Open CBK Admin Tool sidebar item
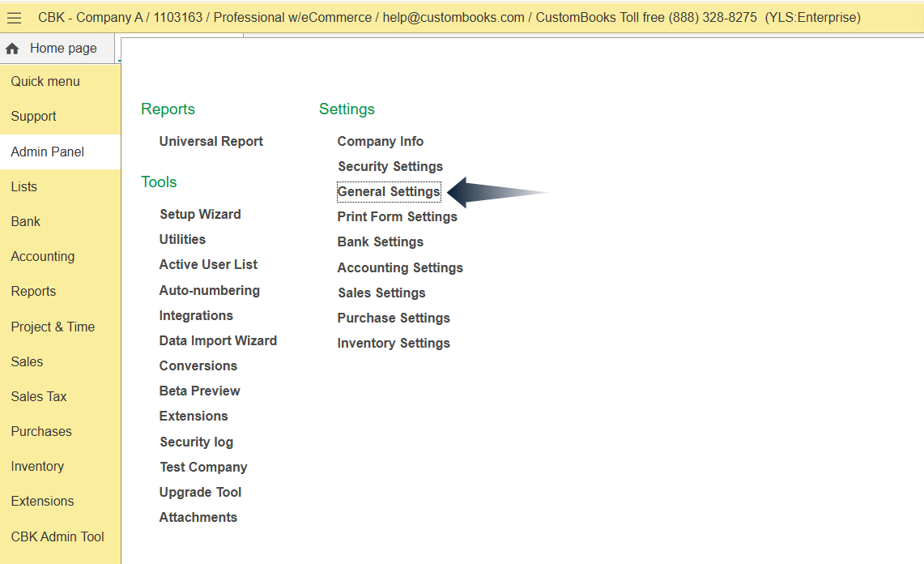Screen dimensions: 924x564 click(57, 536)
